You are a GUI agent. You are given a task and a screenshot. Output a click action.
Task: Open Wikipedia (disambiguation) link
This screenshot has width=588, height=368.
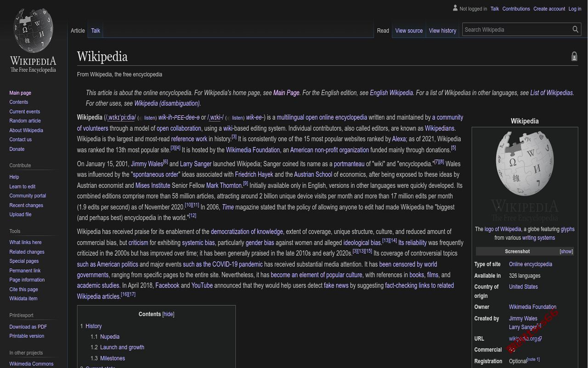(167, 103)
